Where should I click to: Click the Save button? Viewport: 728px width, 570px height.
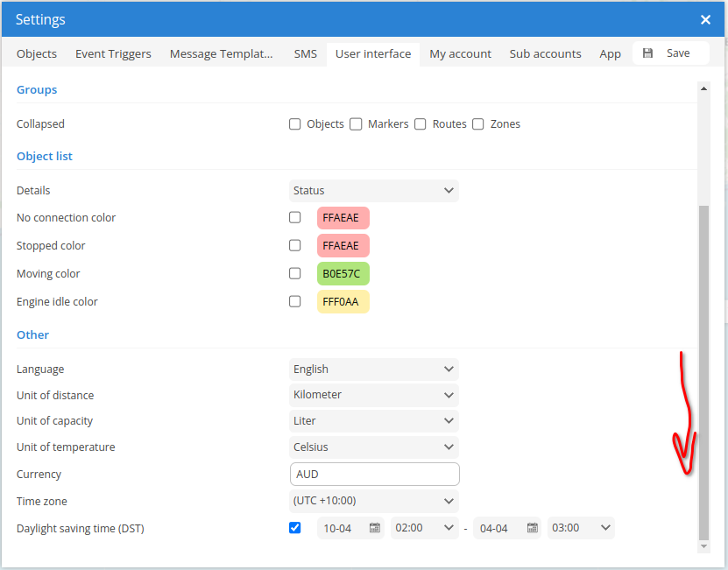[x=670, y=53]
